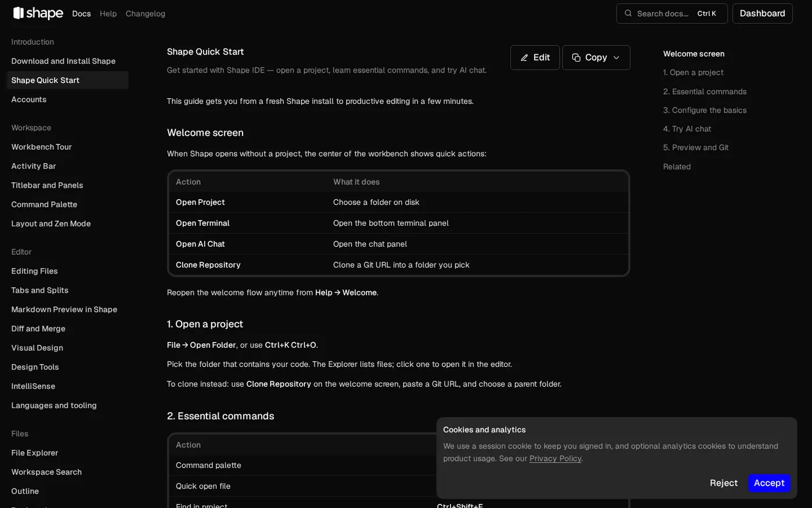Screen dimensions: 812x508
Task: Open Command Palette docs page
Action: click(67, 204)
